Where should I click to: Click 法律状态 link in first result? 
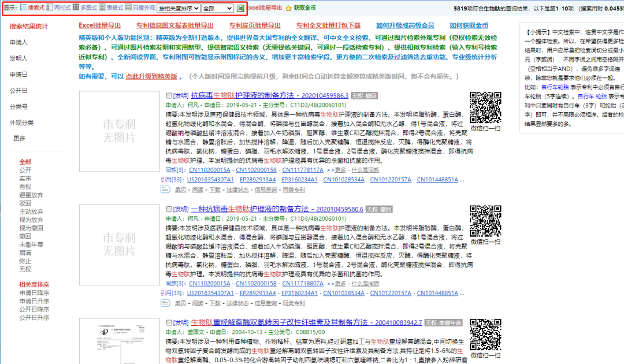[x=237, y=190]
